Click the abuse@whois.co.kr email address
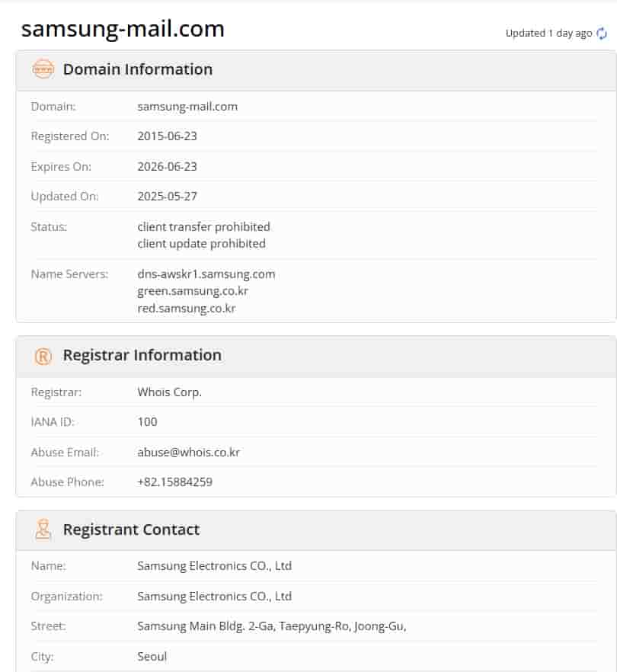Viewport: 617px width, 672px height. click(188, 452)
